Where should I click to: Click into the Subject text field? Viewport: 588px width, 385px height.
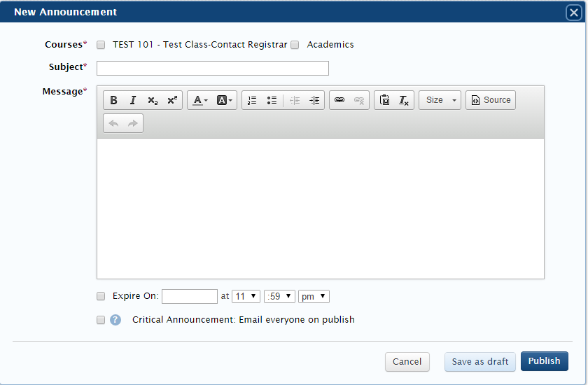pyautogui.click(x=213, y=68)
